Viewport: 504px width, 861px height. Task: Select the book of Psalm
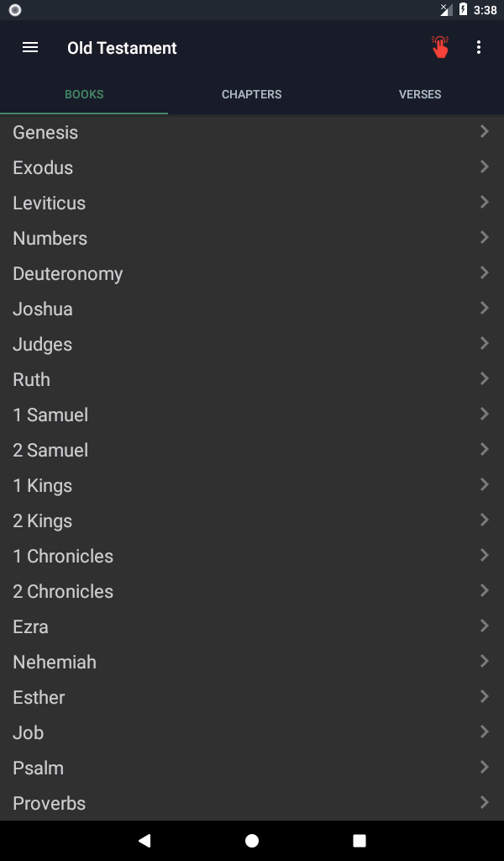(39, 768)
